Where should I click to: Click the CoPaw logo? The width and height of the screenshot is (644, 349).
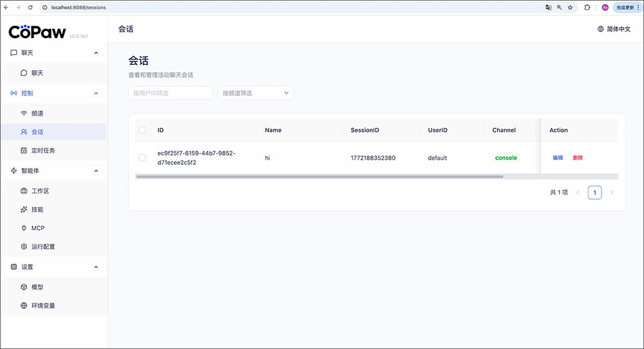point(37,32)
